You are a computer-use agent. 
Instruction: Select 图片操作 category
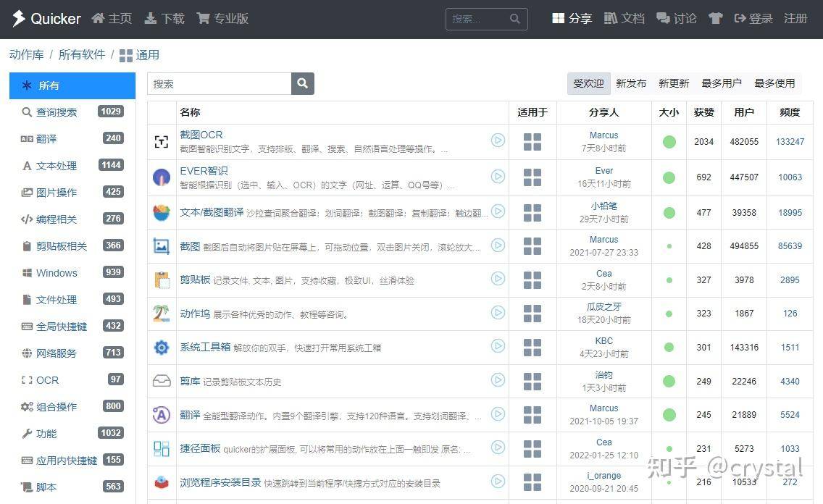[72, 193]
